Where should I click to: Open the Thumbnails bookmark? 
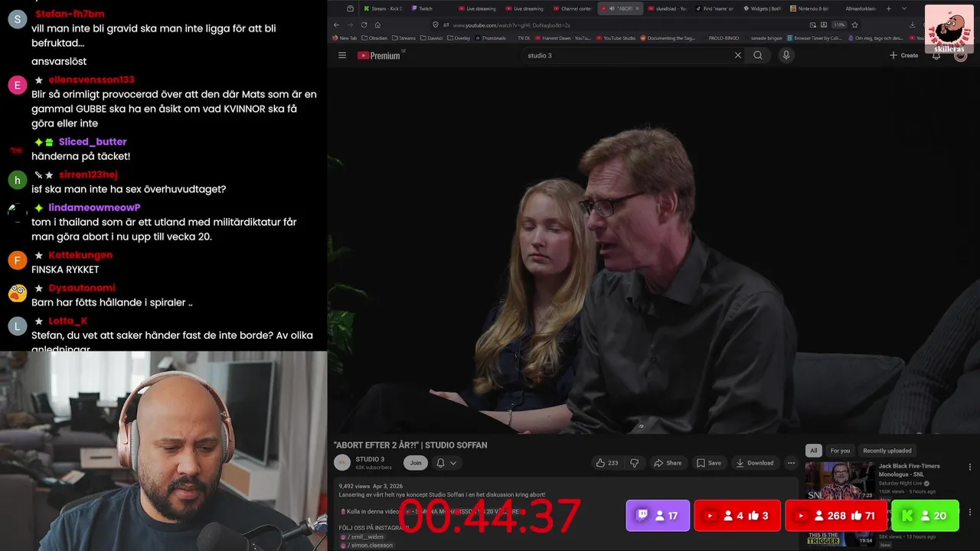pyautogui.click(x=491, y=37)
